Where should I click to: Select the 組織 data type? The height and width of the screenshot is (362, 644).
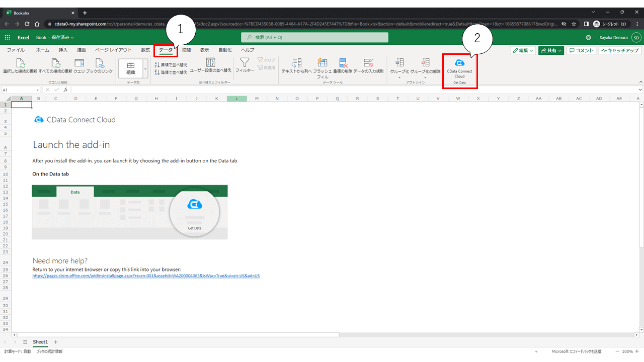pyautogui.click(x=131, y=68)
